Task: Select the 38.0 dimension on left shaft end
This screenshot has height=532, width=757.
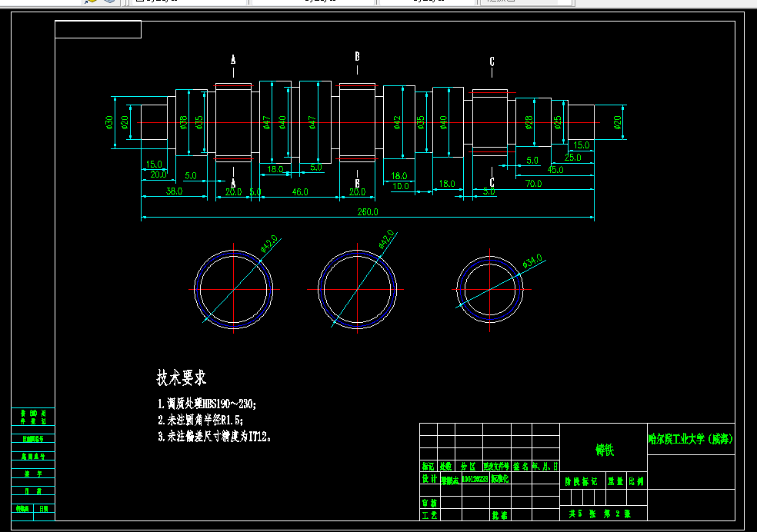Action: click(174, 191)
